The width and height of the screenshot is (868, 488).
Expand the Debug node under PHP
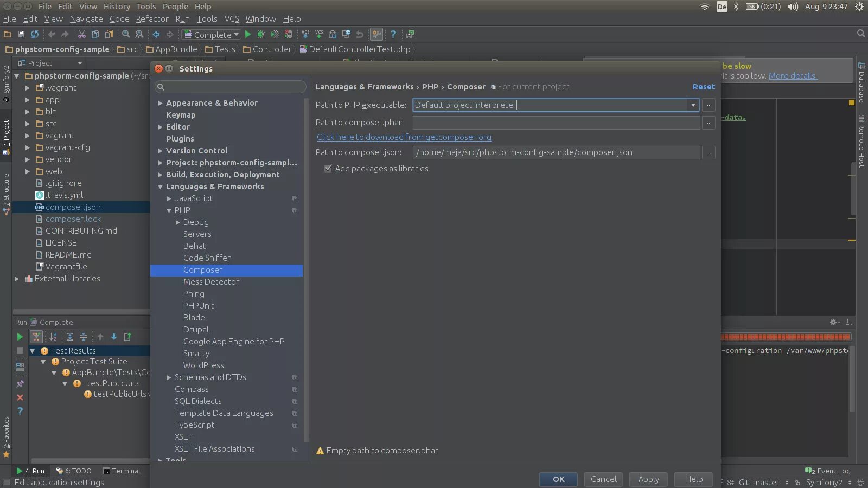pyautogui.click(x=177, y=222)
